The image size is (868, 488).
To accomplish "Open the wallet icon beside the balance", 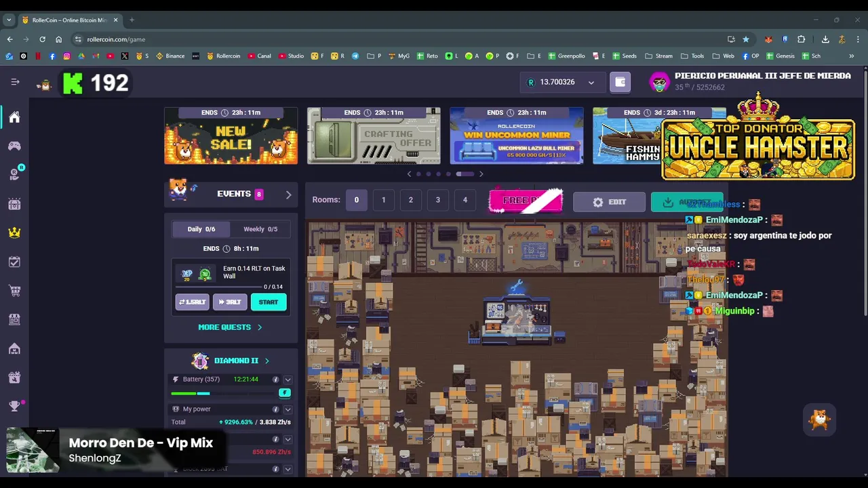I will click(620, 82).
